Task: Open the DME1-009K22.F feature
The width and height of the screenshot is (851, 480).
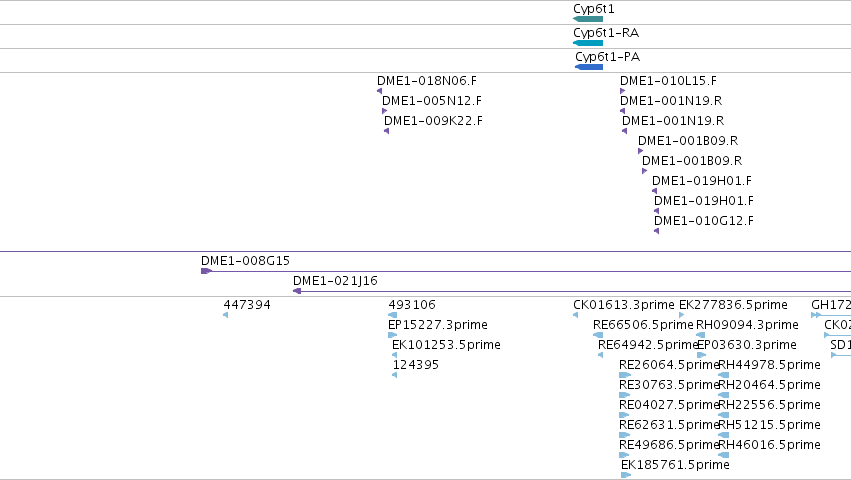Action: click(x=386, y=131)
